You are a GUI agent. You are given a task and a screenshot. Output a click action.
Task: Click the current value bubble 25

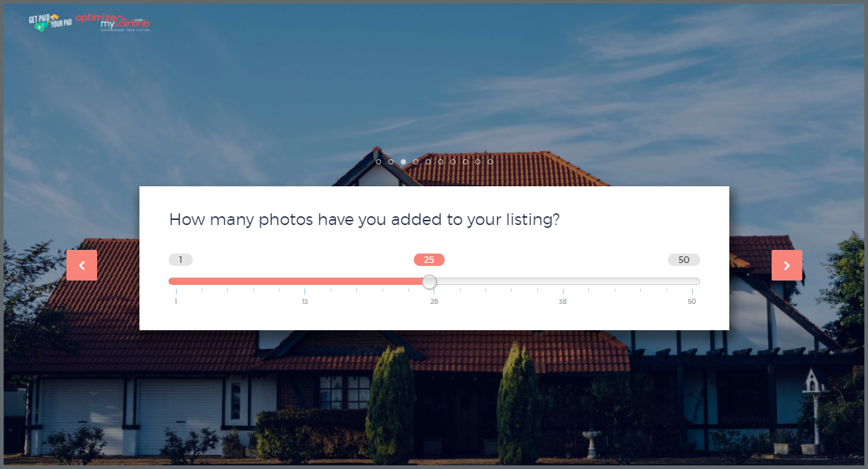[429, 259]
